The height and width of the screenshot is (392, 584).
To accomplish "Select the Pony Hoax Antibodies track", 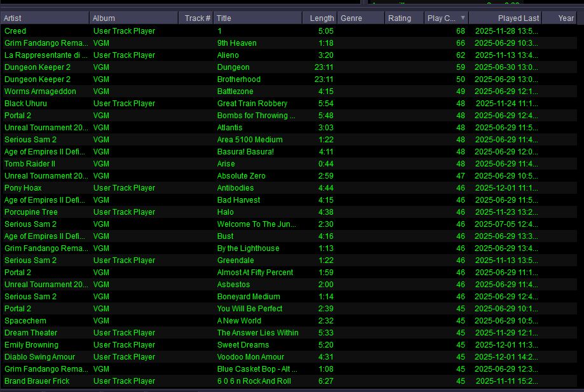I will 289,188.
